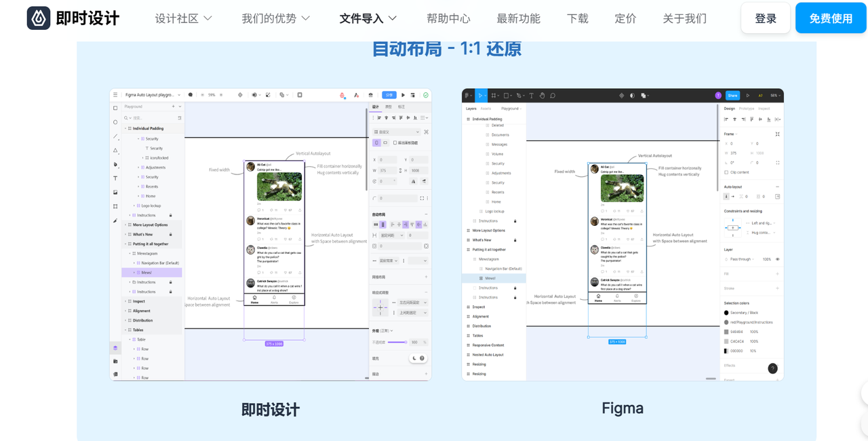This screenshot has width=868, height=441.
Task: Select image tool in 即时设计 sidebar
Action: [x=115, y=192]
